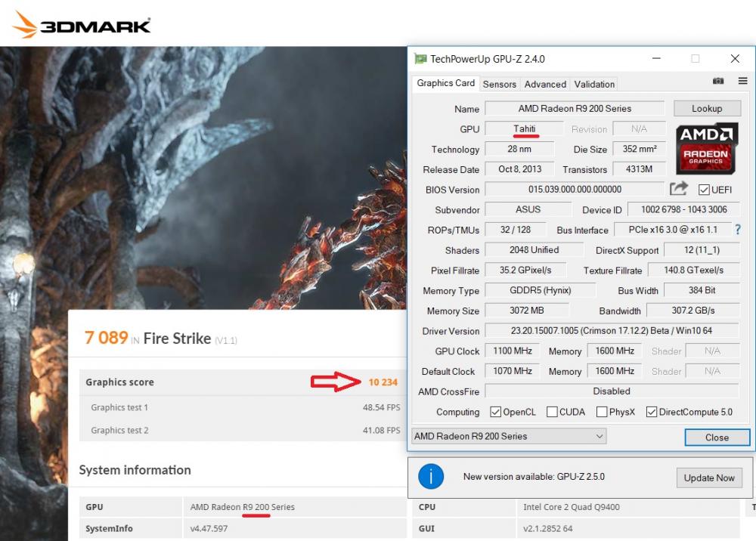Click the BIOS Version field
Viewport: 756px width, 541px height.
click(575, 190)
